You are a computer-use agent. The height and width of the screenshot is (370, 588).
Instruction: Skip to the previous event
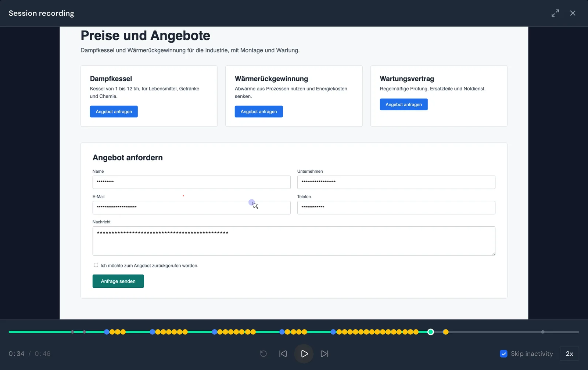tap(283, 353)
